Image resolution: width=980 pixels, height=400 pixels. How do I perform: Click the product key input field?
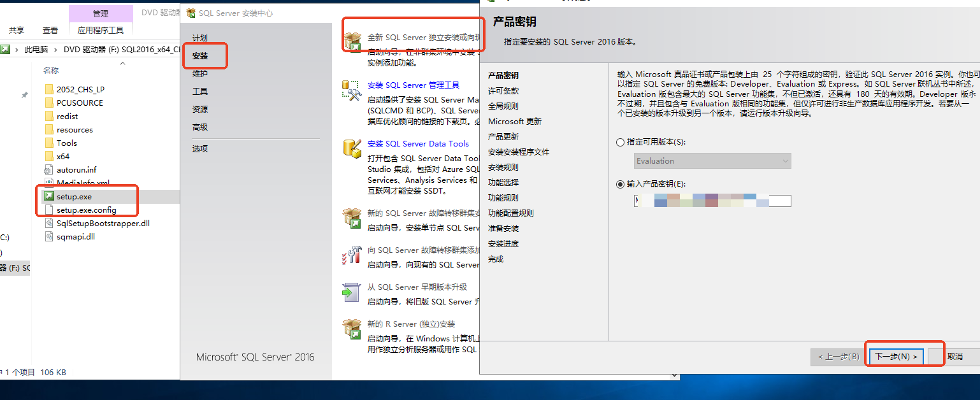(x=712, y=201)
